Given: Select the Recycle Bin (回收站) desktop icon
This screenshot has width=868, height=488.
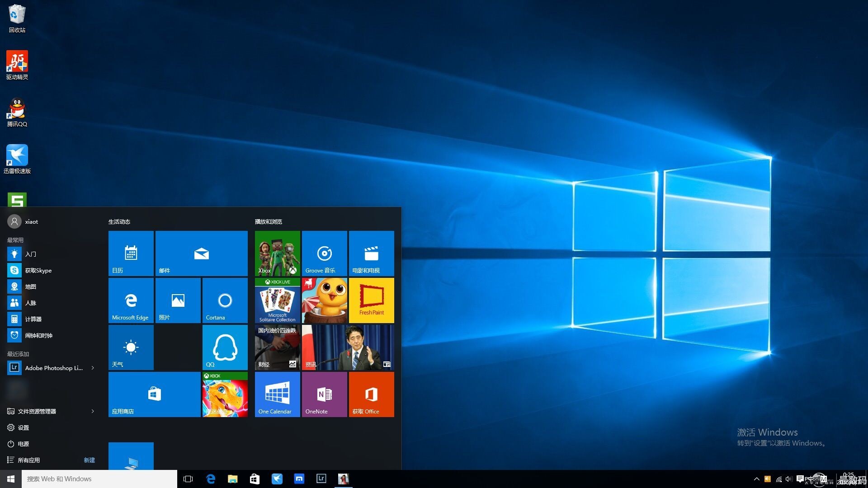Looking at the screenshot, I should pyautogui.click(x=17, y=19).
